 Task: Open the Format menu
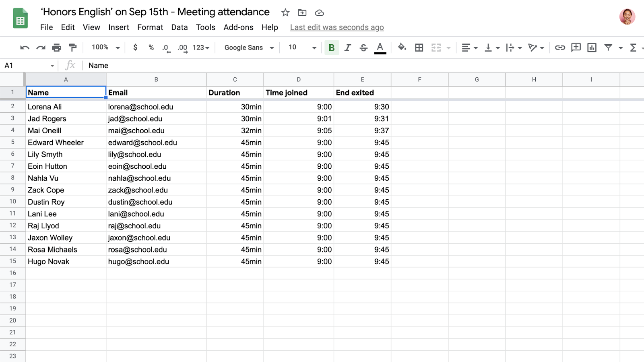click(150, 27)
